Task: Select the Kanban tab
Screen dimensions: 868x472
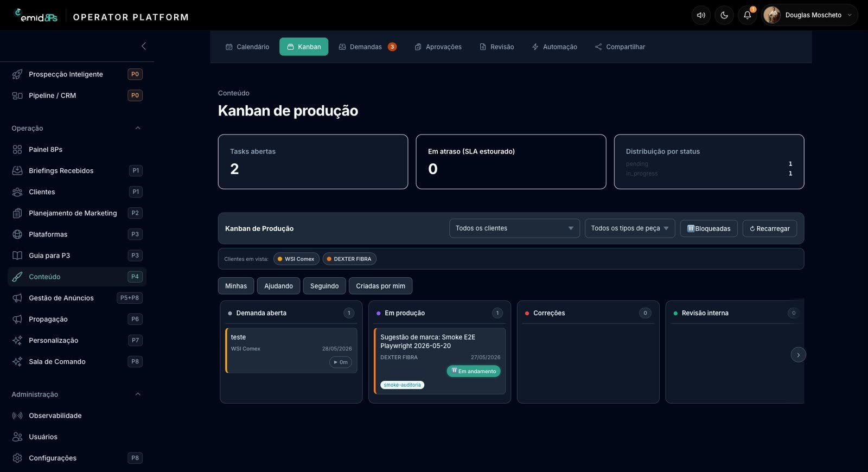Action: pos(304,47)
